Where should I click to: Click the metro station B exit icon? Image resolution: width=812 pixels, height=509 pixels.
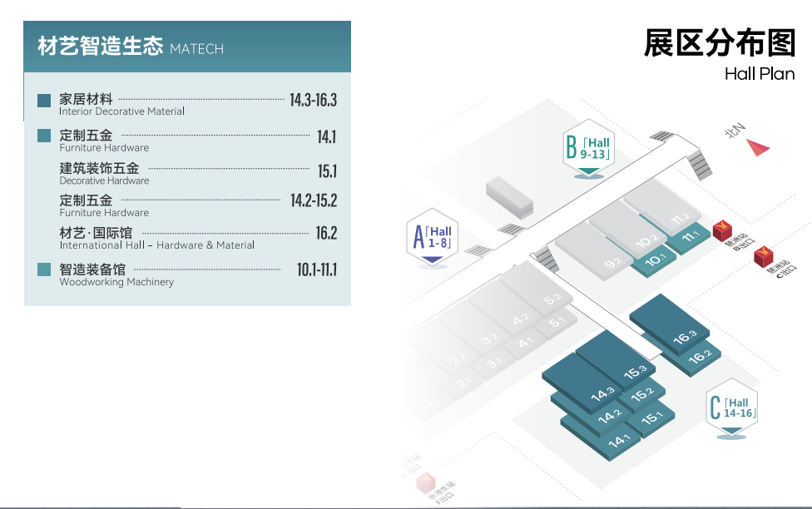[x=722, y=228]
